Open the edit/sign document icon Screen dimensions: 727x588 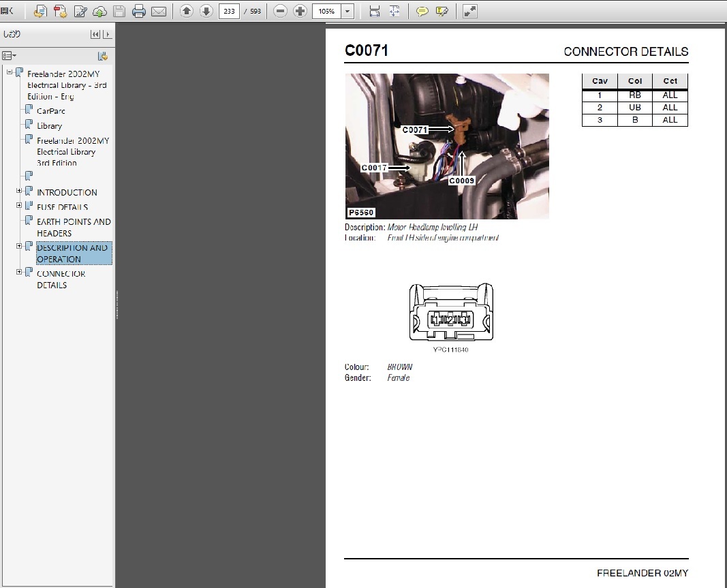(x=80, y=11)
